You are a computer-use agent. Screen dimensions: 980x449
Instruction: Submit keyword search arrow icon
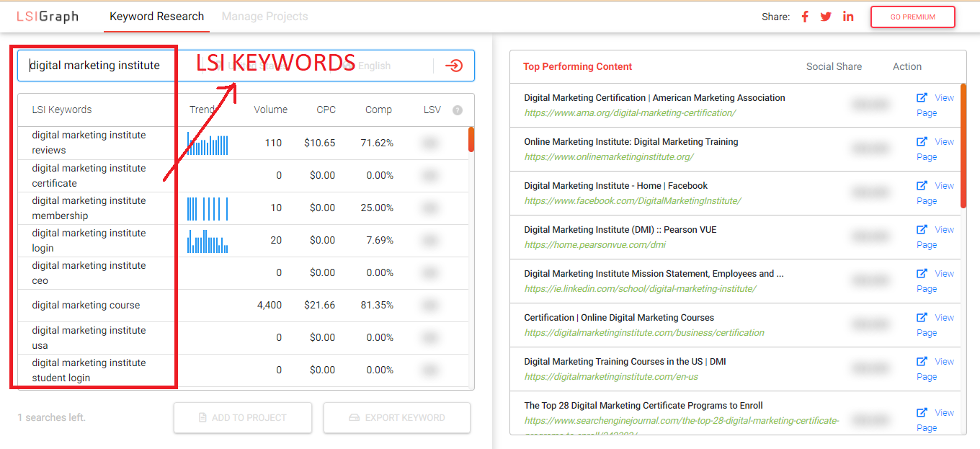pos(454,66)
